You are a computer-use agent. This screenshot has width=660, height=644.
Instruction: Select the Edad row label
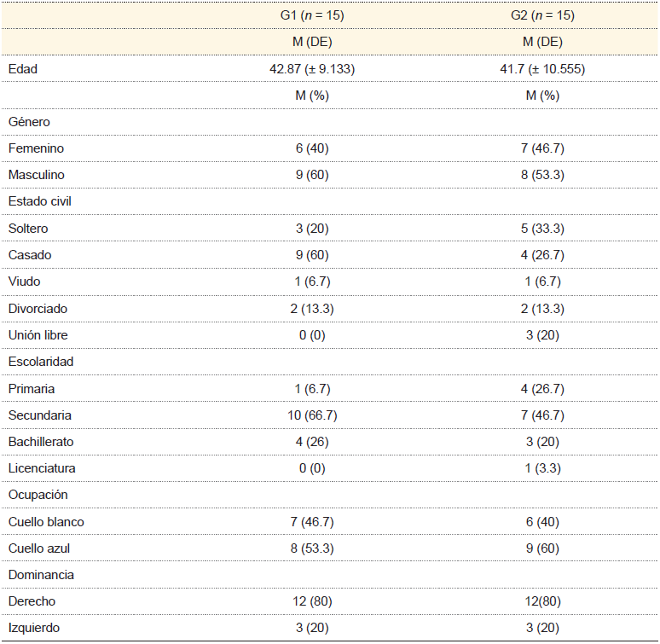pos(23,69)
